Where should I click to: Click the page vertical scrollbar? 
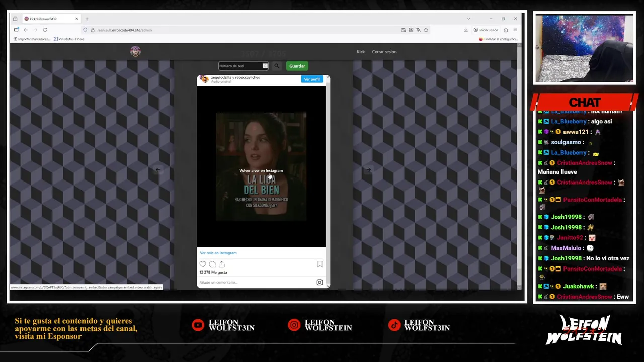click(519, 166)
